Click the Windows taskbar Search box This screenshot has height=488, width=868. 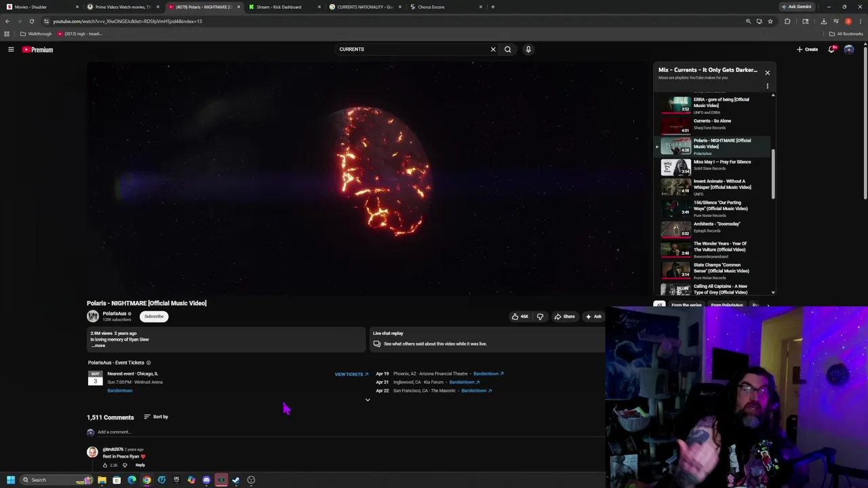click(x=56, y=480)
